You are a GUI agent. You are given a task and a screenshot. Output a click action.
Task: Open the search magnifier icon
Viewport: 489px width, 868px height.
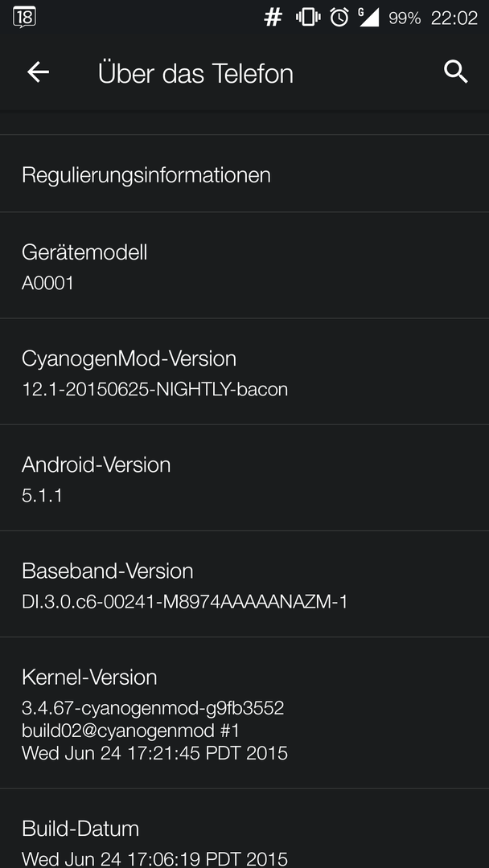point(456,72)
